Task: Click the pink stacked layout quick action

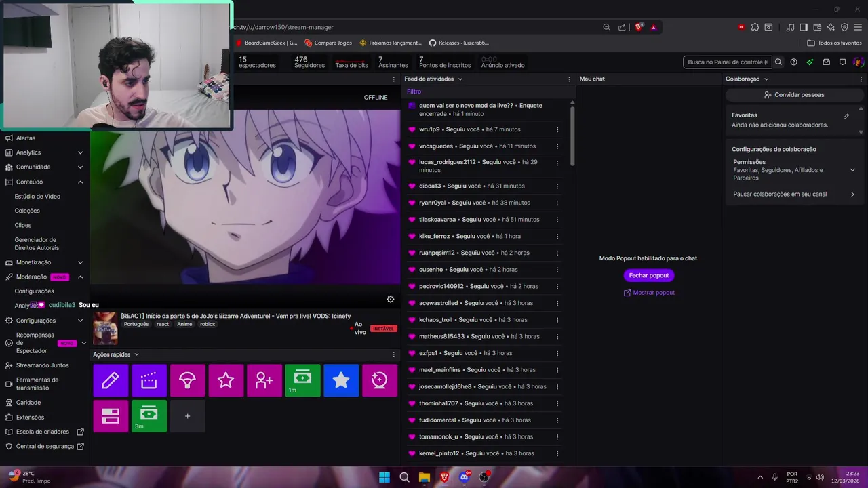Action: point(110,416)
